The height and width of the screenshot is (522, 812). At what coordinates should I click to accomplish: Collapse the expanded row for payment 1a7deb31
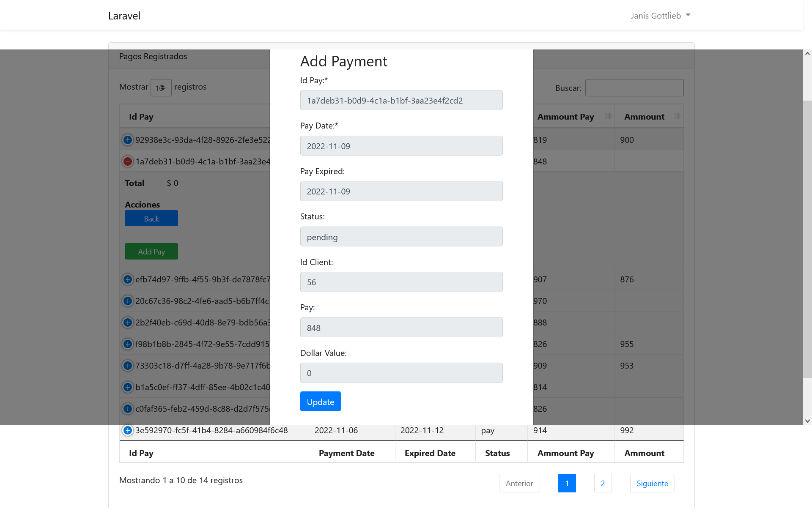[127, 161]
